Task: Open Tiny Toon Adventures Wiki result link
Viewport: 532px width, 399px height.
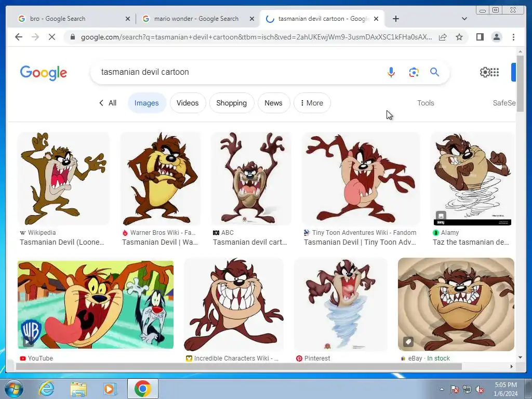Action: [x=360, y=242]
